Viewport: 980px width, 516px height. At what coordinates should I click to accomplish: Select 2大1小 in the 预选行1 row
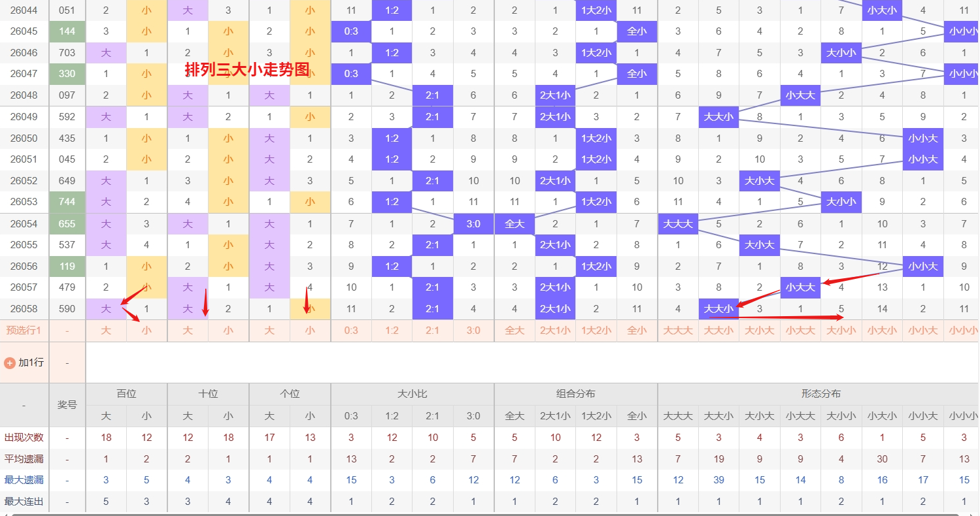(x=555, y=331)
